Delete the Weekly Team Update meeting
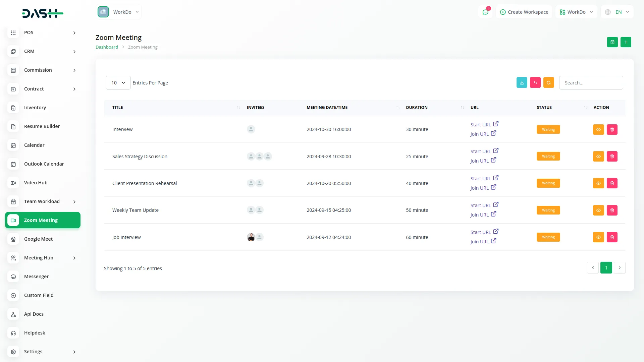The height and width of the screenshot is (362, 644). tap(612, 210)
